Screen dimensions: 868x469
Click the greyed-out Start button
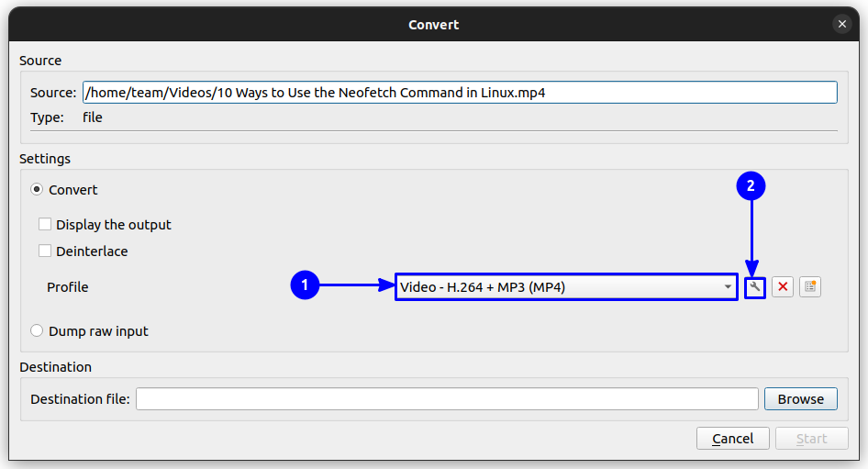click(x=811, y=439)
